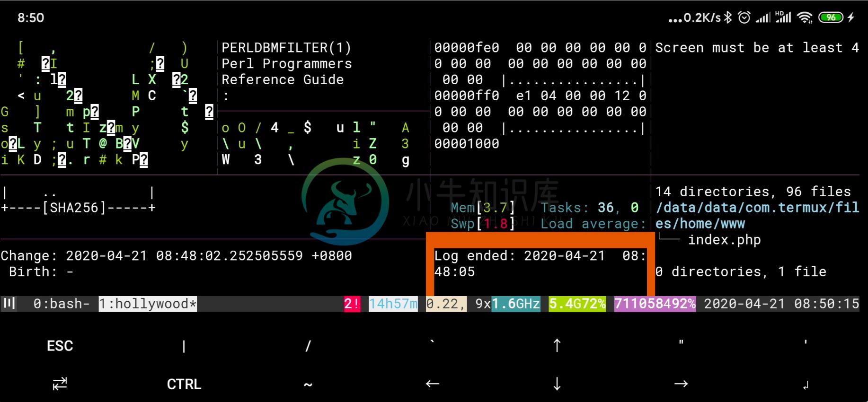
Task: Tap the 8:50 clock in status bar
Action: 31,18
